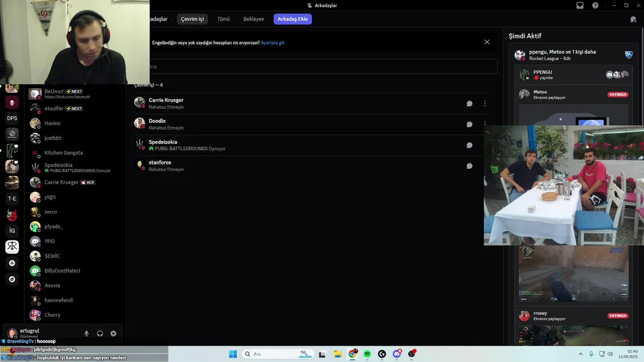
Task: Open the Windows Start menu
Action: [233, 354]
